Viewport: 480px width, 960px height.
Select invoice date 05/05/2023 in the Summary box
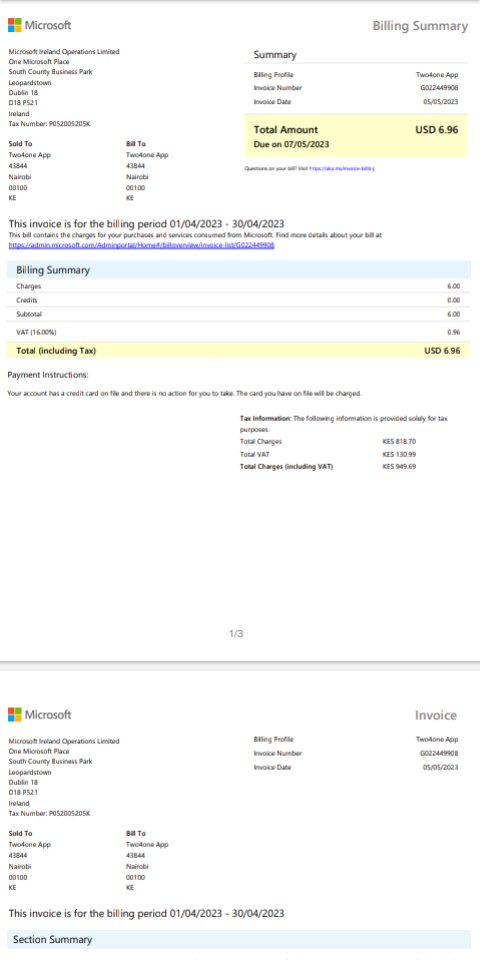440,102
